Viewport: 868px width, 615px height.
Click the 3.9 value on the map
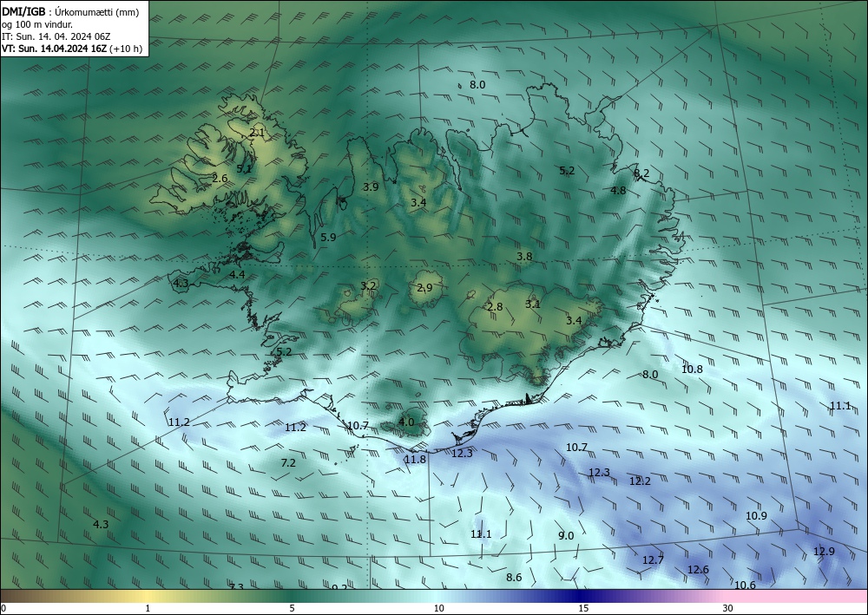[371, 187]
